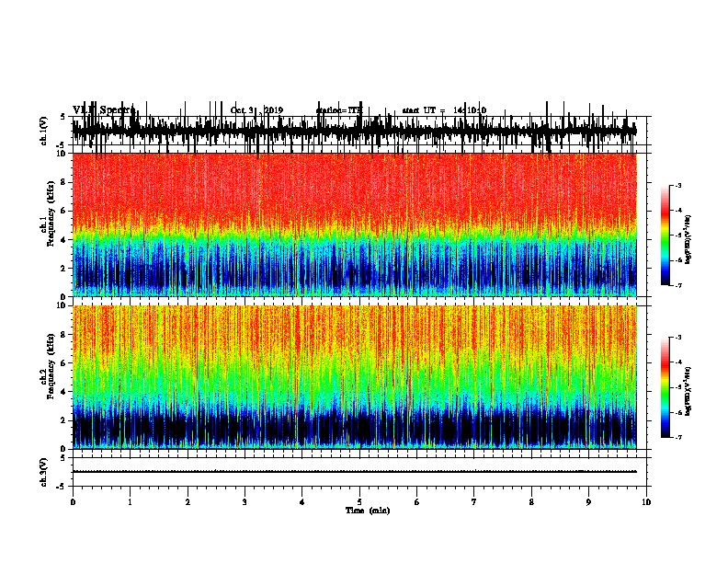The image size is (728, 563).
Task: Click the ch.3(V) axis label
Action: pos(44,472)
